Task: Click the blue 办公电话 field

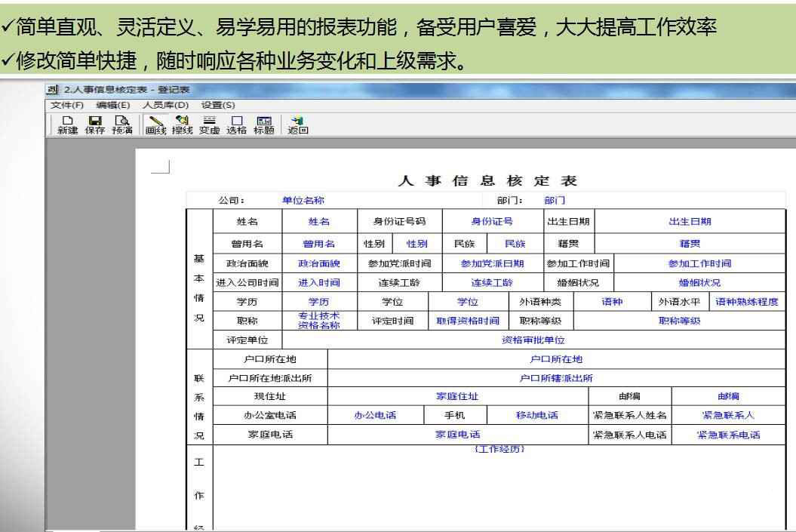Action: pos(376,415)
